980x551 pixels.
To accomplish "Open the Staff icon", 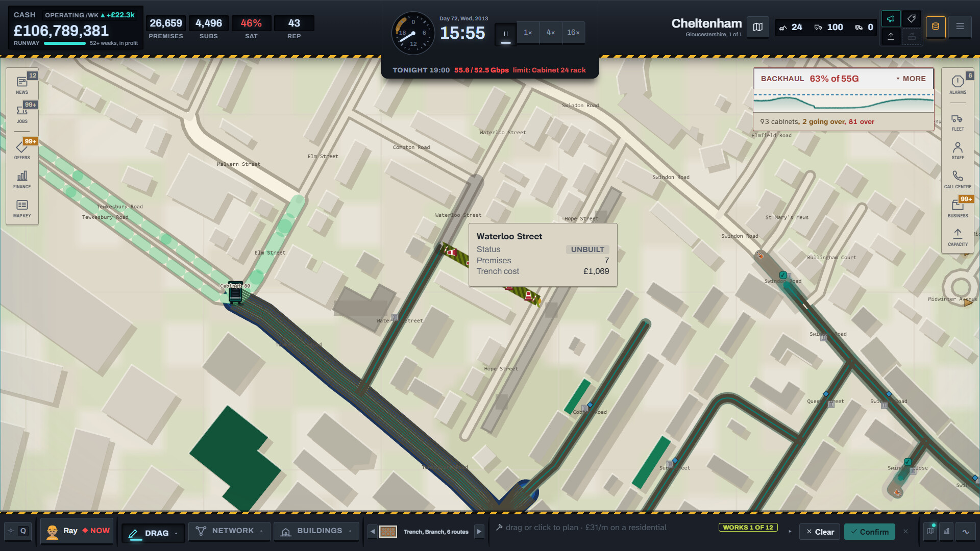I will pos(958,150).
